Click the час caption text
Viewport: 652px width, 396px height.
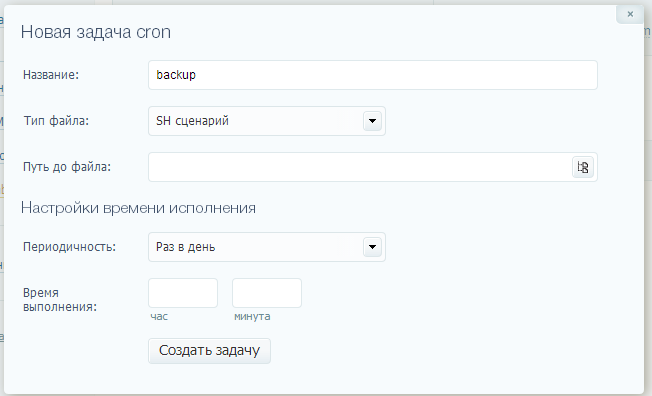(159, 317)
